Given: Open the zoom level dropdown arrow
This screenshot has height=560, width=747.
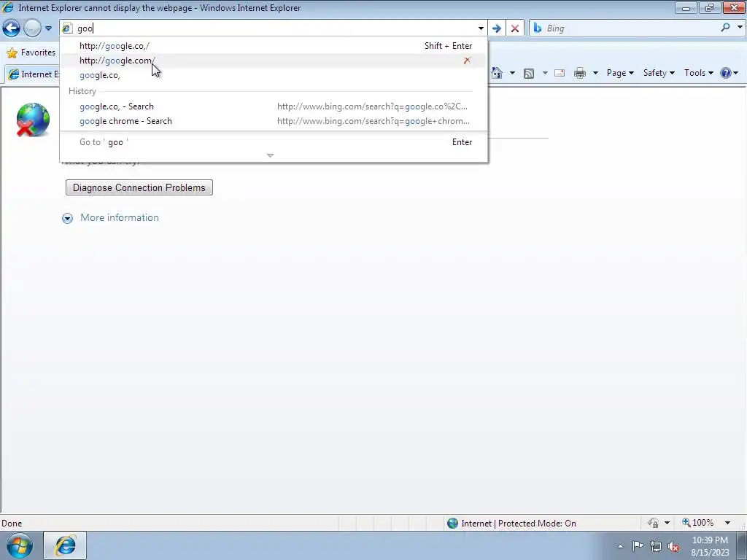Looking at the screenshot, I should 727,523.
